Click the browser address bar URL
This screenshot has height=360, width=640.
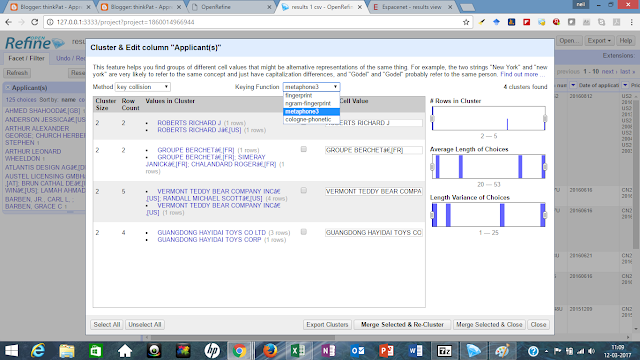(125, 22)
